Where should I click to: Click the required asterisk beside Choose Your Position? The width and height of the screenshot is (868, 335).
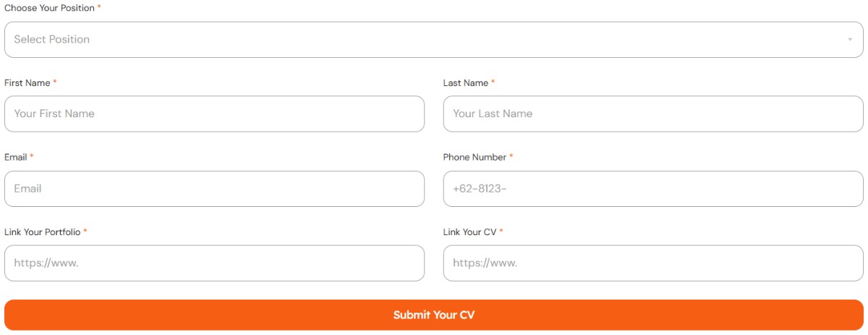click(x=99, y=7)
